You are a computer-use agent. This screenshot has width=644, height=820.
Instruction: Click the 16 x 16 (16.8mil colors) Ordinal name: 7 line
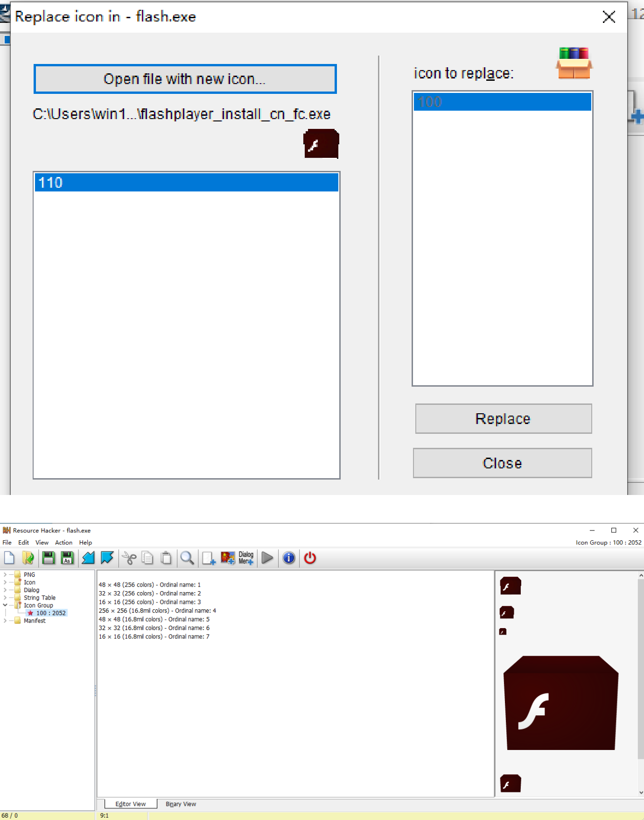(154, 636)
